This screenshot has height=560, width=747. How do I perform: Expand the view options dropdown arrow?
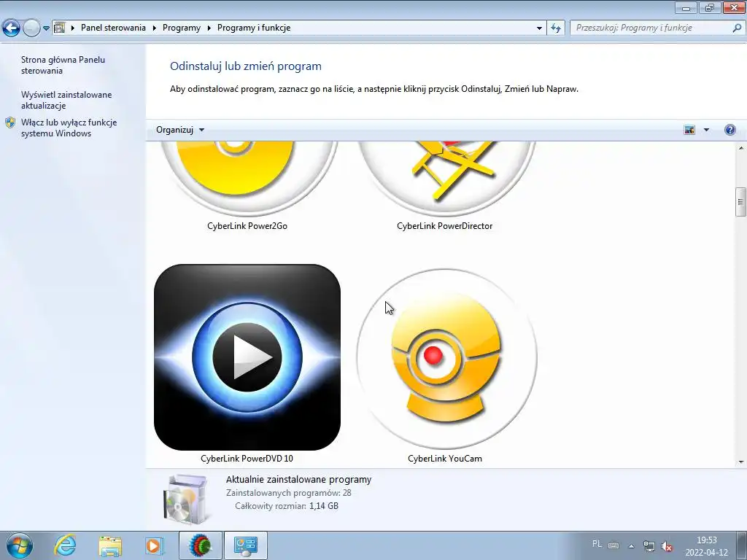pyautogui.click(x=706, y=130)
